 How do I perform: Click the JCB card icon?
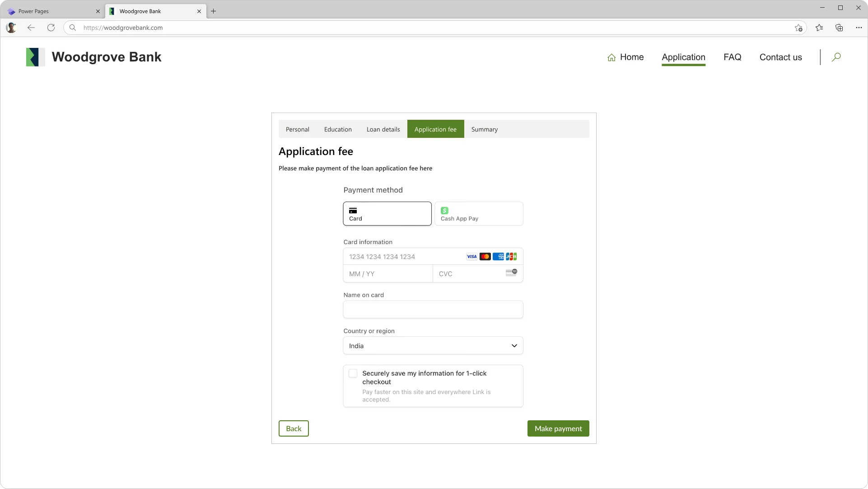(x=511, y=256)
